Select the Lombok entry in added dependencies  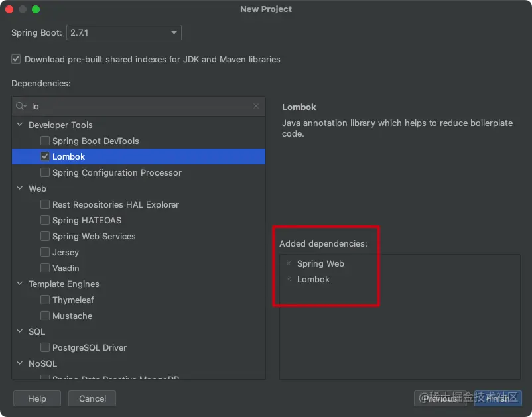pos(313,279)
